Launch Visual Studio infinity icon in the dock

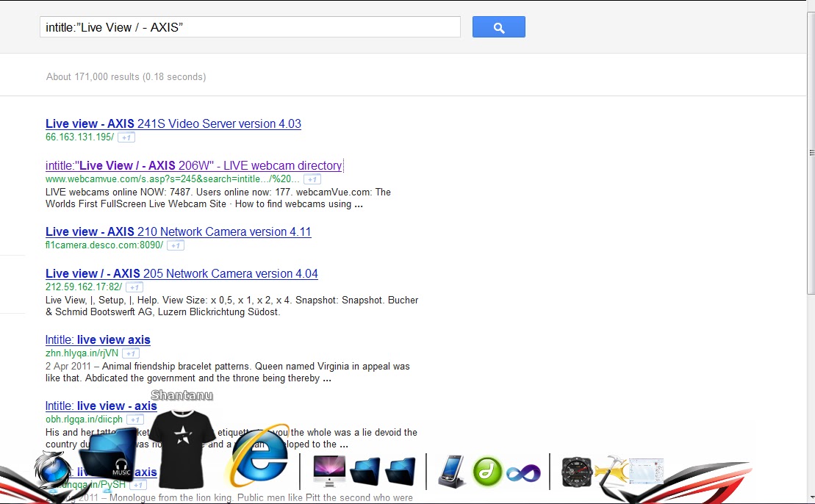pyautogui.click(x=523, y=473)
